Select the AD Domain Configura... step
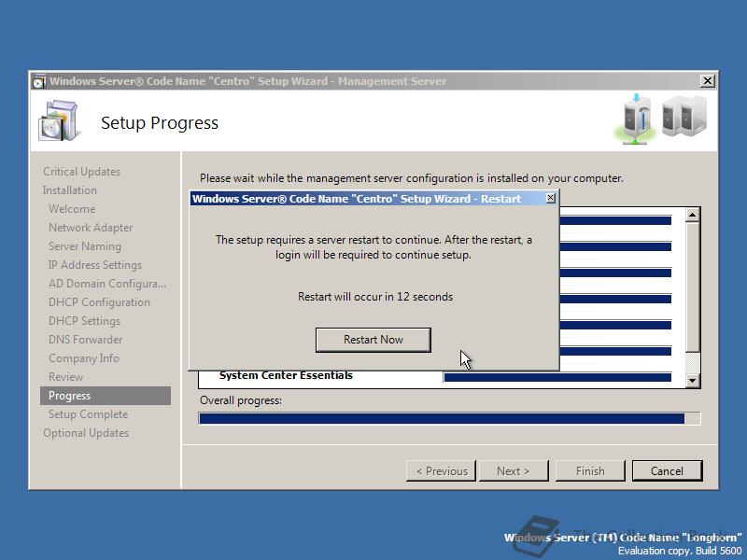 pos(107,284)
